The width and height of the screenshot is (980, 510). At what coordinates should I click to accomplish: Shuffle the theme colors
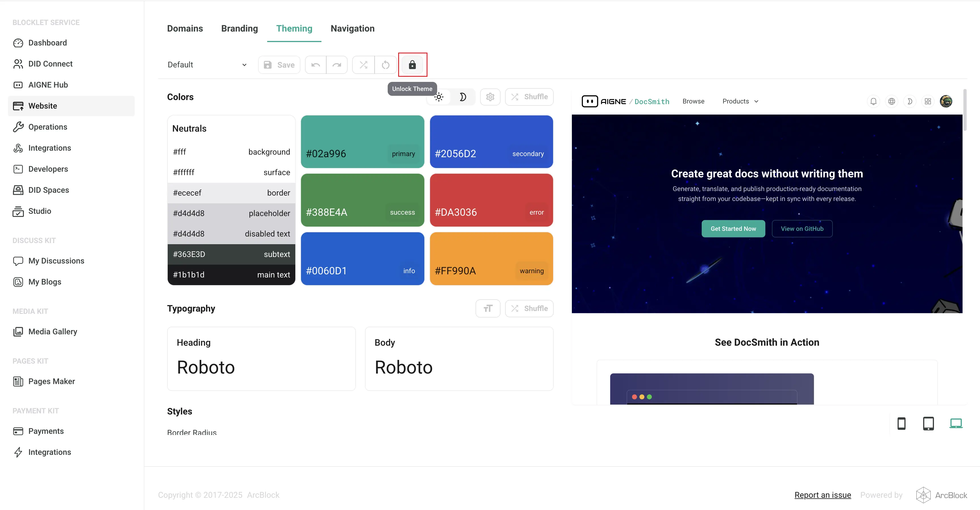tap(529, 97)
